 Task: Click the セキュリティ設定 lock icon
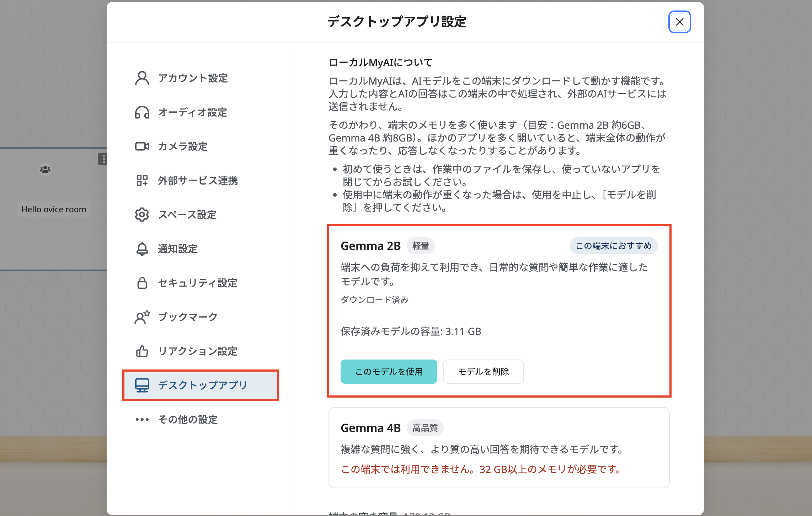[142, 283]
